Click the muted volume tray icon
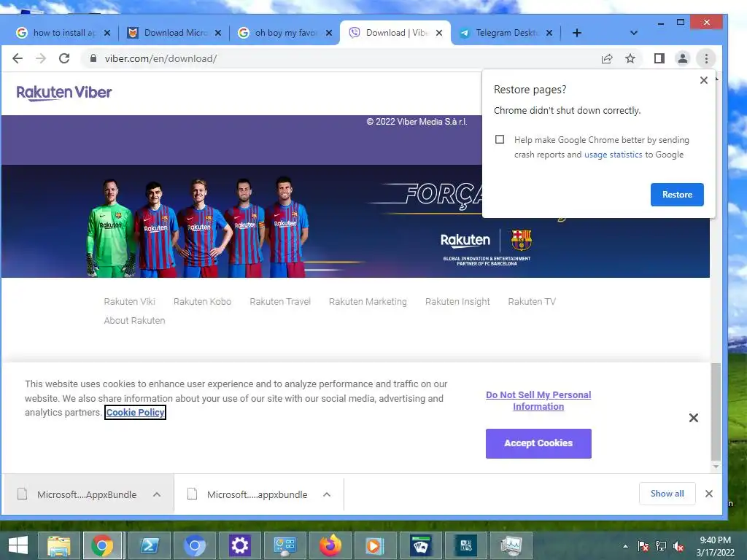The width and height of the screenshot is (747, 560). click(678, 546)
